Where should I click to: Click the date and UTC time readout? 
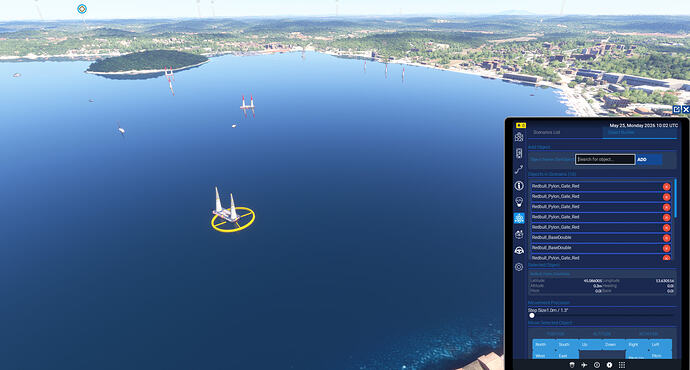click(644, 125)
